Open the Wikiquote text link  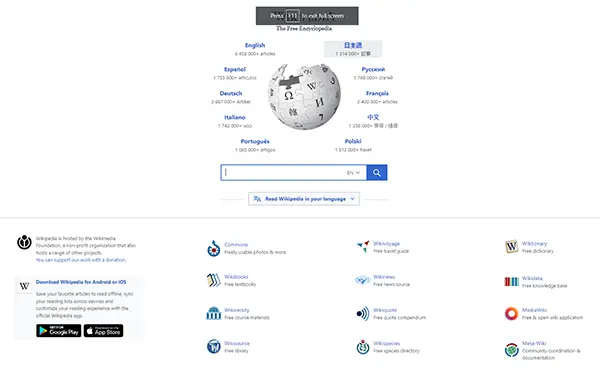click(385, 310)
